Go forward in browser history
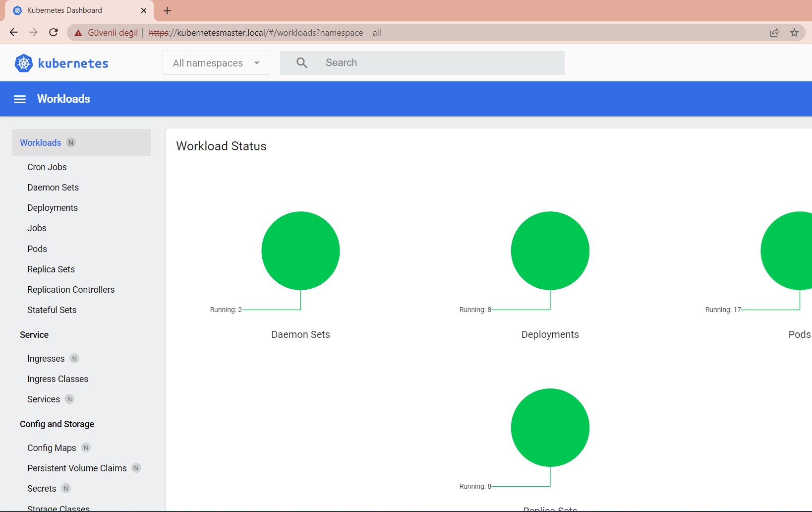 click(33, 32)
